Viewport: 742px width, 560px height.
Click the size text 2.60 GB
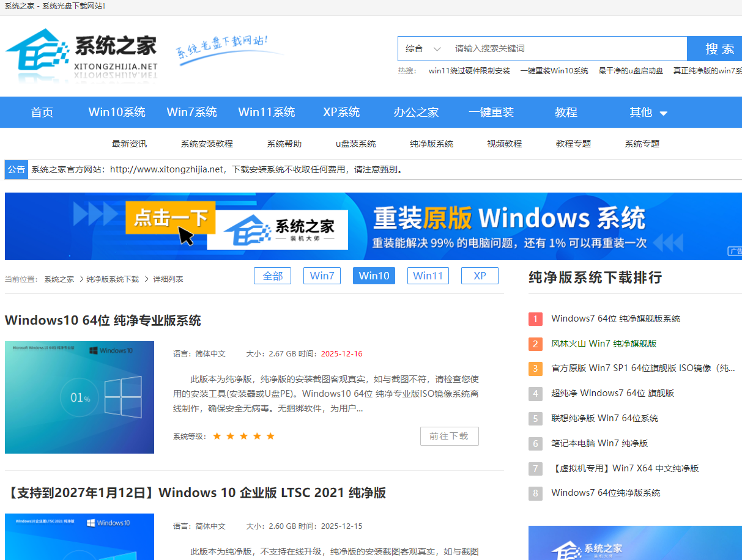click(x=283, y=526)
